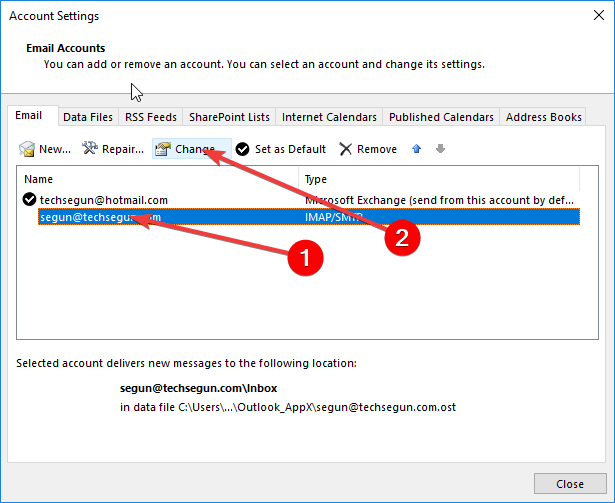Viewport: 615px width, 503px height.
Task: Click the Remove label
Action: click(x=377, y=149)
